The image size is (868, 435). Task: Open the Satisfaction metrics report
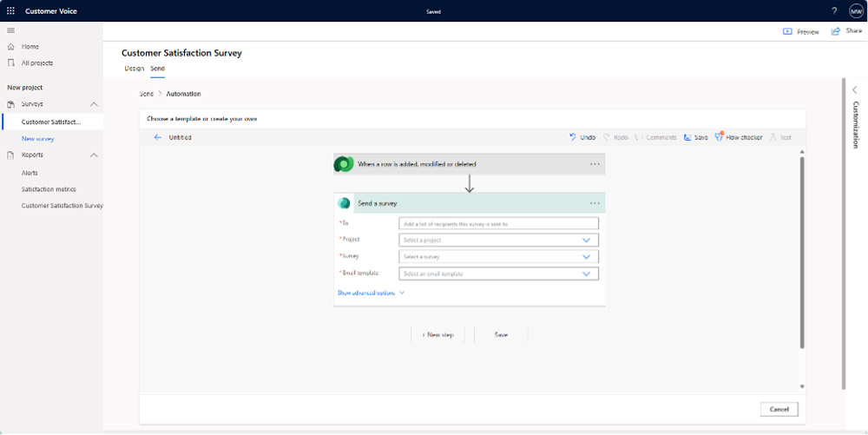click(49, 189)
